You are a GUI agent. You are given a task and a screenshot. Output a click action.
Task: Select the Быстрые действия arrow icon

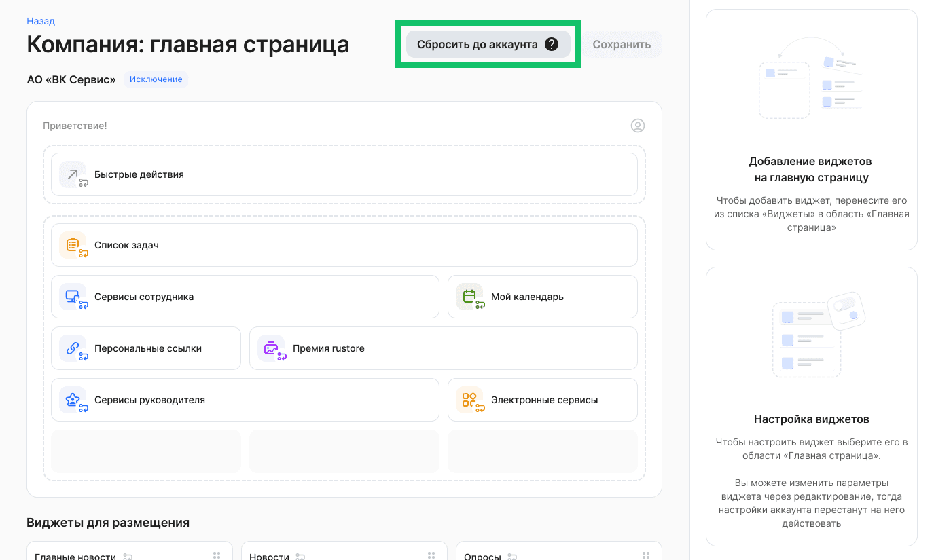point(73,174)
